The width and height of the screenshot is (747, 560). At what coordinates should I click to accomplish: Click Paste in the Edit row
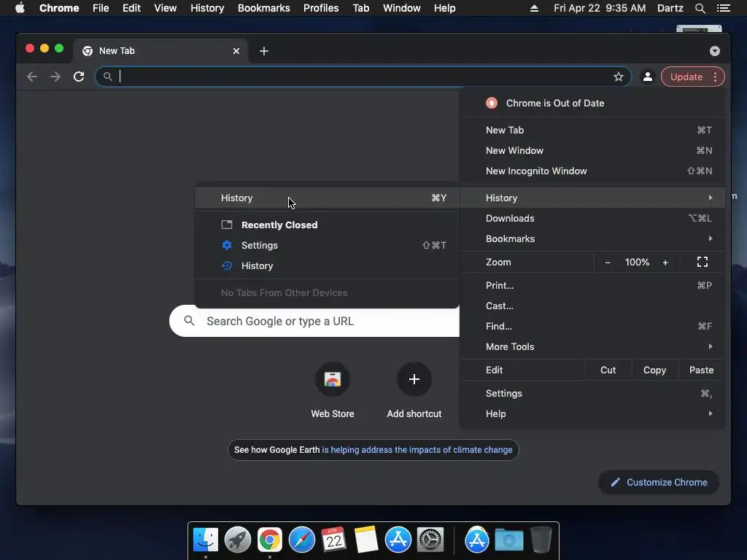[x=701, y=370]
